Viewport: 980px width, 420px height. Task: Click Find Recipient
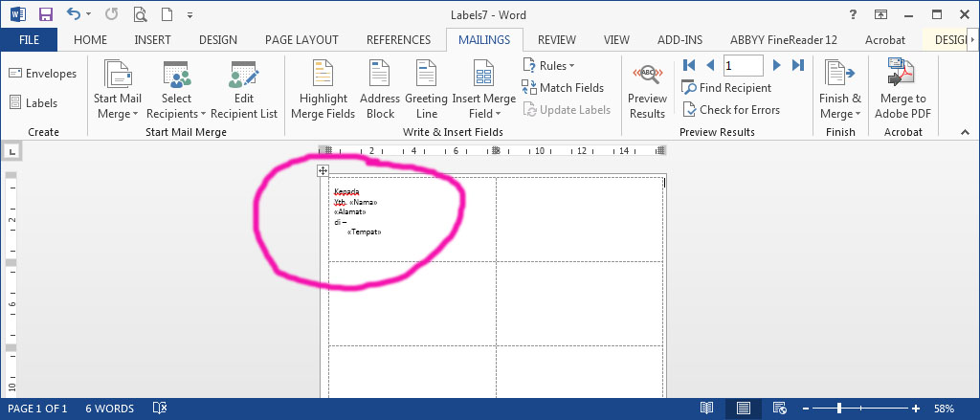727,87
